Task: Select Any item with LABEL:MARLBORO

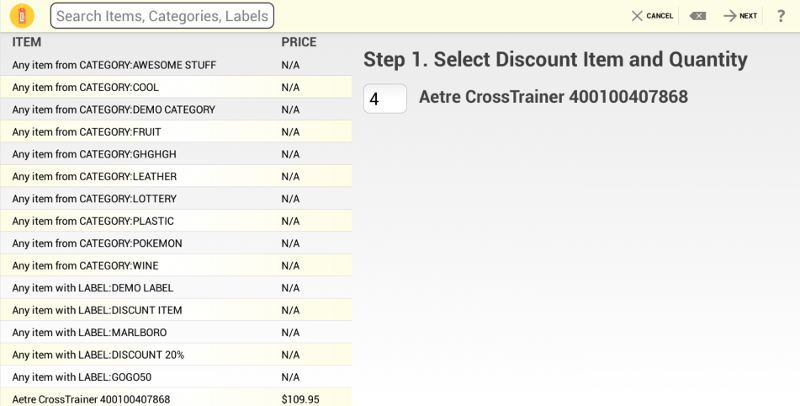Action: [176, 332]
